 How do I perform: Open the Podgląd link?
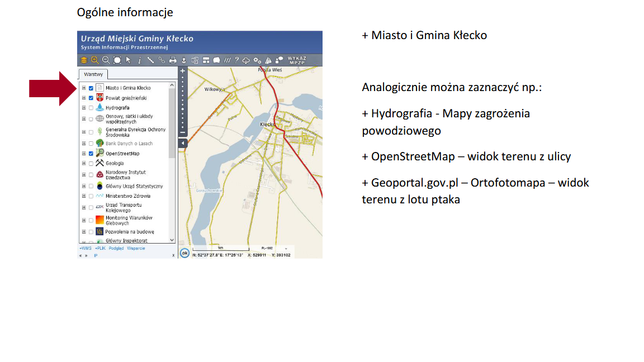[116, 248]
